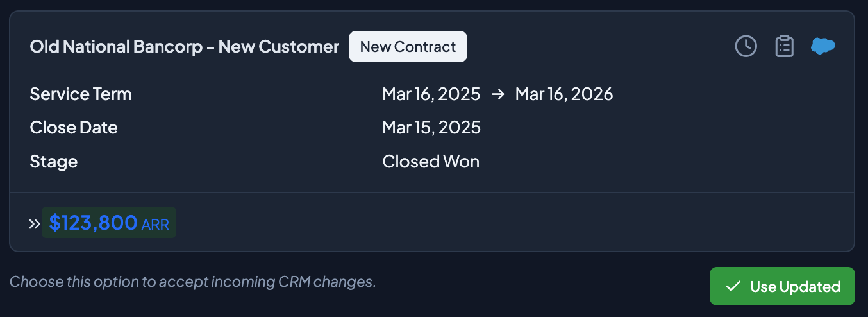Viewport: 868px width, 317px height.
Task: Click the "accept incoming CRM changes" helper text
Action: click(192, 282)
